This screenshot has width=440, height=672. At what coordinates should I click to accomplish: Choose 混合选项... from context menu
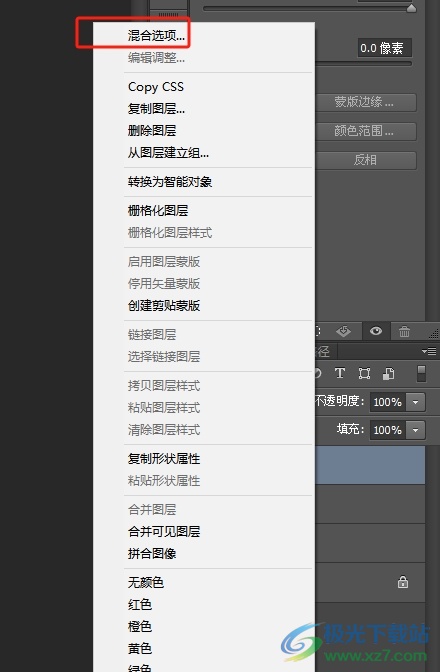point(156,36)
